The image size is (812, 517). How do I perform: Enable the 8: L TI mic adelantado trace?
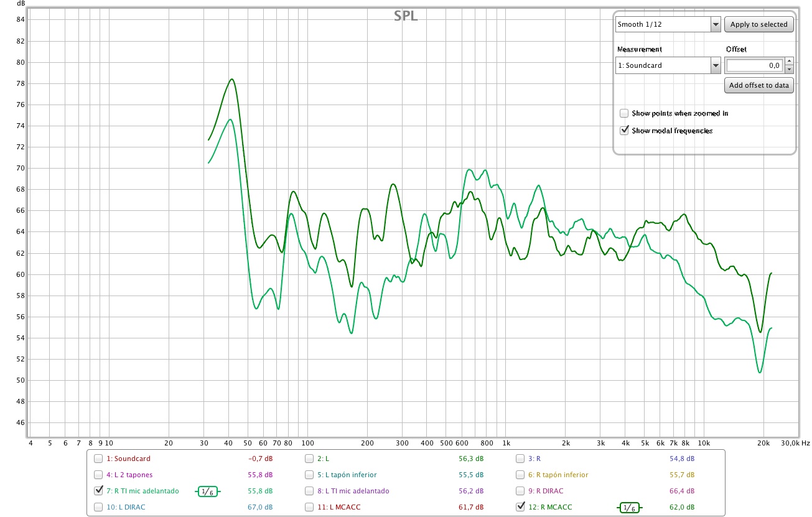click(x=309, y=491)
